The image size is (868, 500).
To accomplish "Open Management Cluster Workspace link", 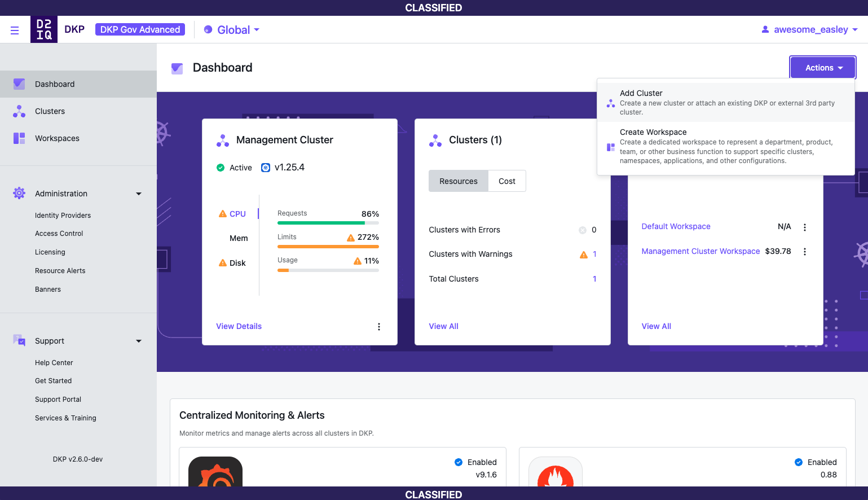I will tap(701, 251).
